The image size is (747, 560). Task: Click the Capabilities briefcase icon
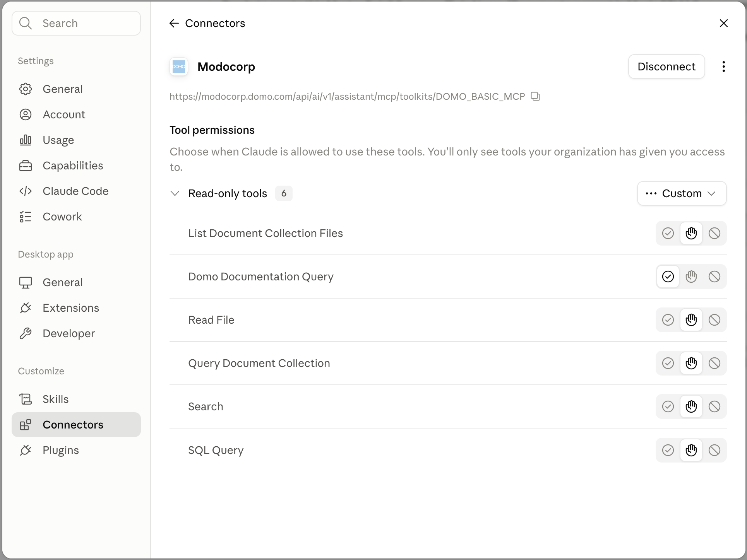pos(26,166)
